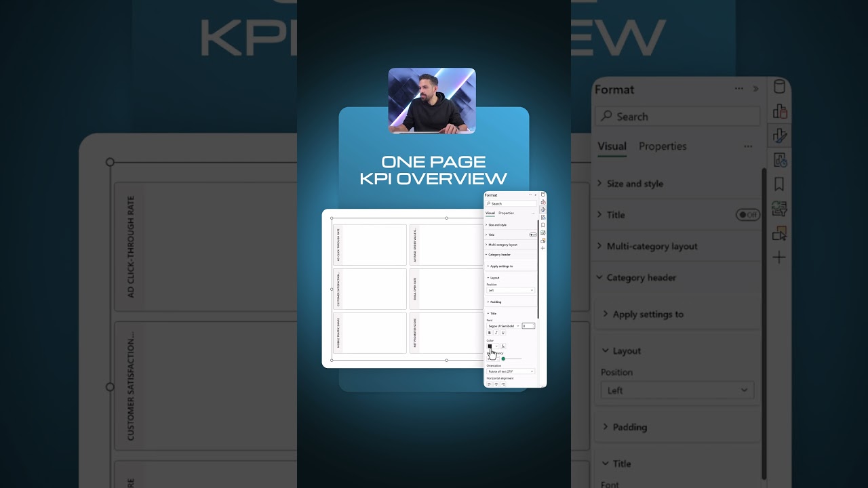Open the Data pane icon in the small pane rail
This screenshot has width=868, height=488.
click(543, 195)
